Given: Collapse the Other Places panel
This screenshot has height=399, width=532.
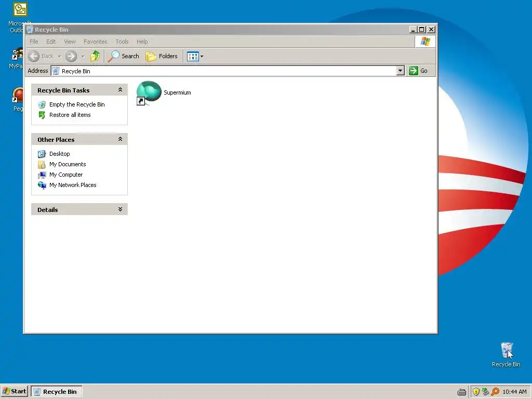Looking at the screenshot, I should 120,139.
